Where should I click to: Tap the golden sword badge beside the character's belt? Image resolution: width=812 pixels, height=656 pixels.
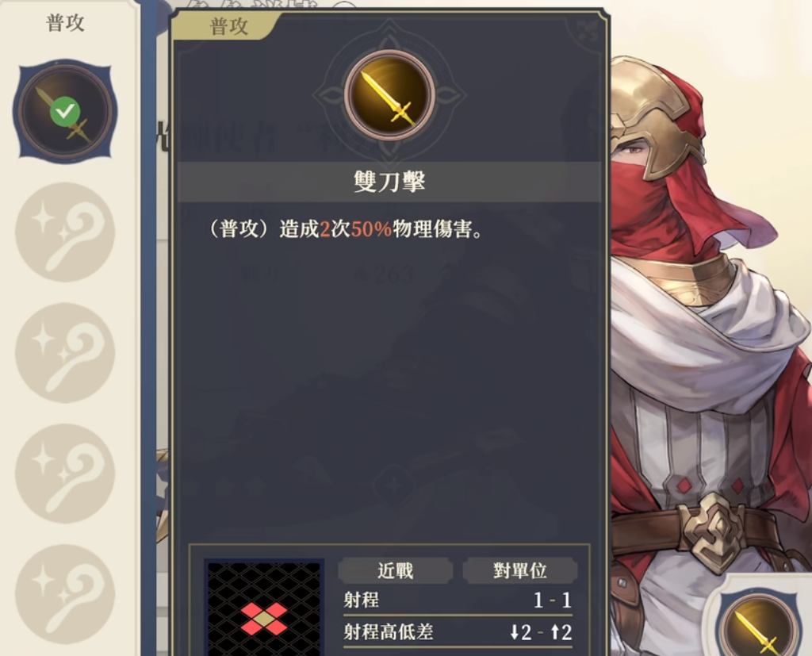click(759, 624)
